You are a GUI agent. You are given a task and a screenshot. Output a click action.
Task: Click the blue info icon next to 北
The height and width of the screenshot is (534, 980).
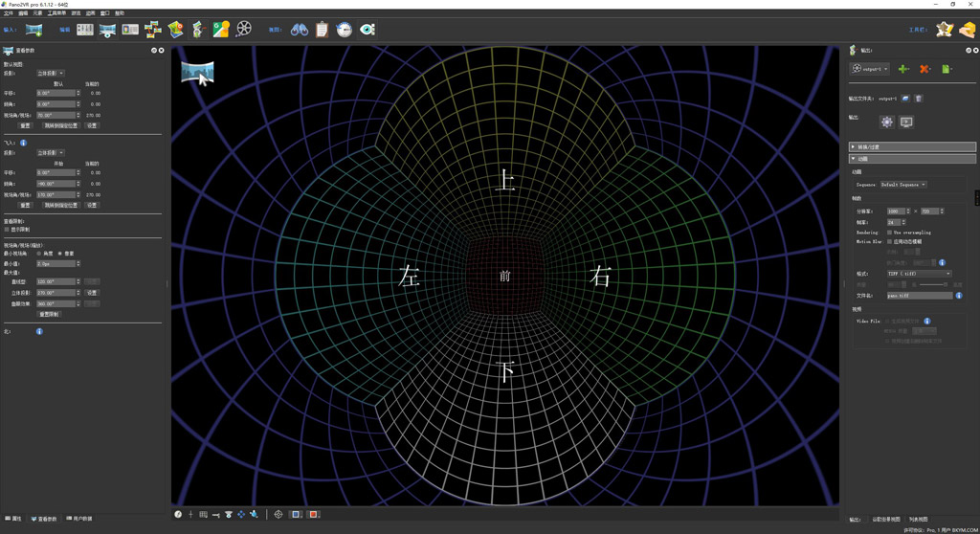39,331
